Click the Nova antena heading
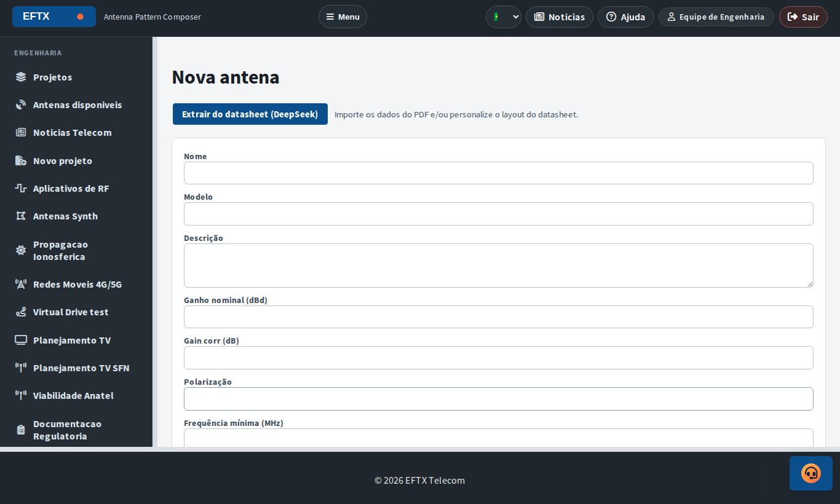This screenshot has height=504, width=840. click(226, 77)
